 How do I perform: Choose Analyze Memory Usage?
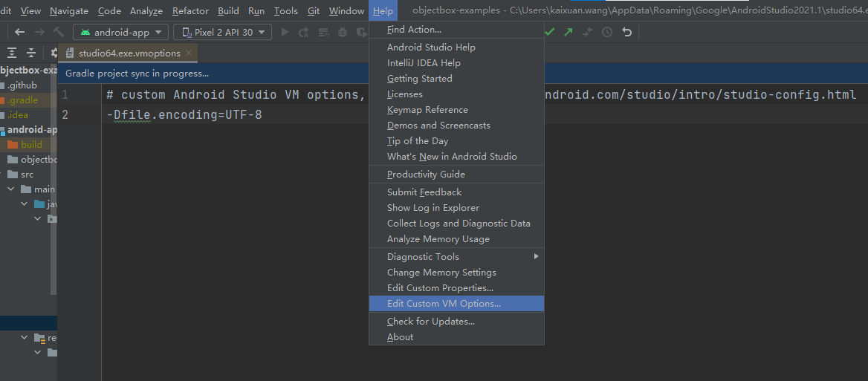[x=457, y=239]
